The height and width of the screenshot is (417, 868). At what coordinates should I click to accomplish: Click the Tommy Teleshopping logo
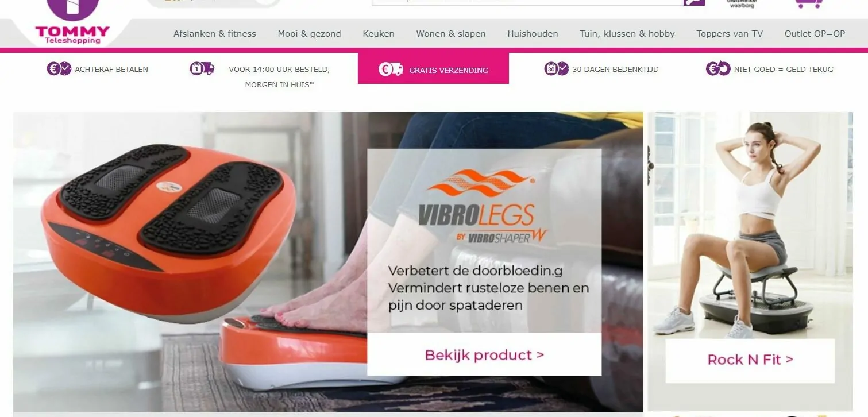tap(72, 22)
